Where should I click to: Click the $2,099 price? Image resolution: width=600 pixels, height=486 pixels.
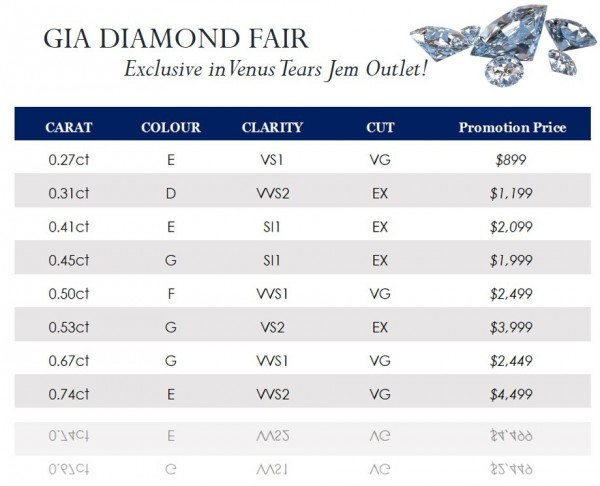pyautogui.click(x=511, y=226)
